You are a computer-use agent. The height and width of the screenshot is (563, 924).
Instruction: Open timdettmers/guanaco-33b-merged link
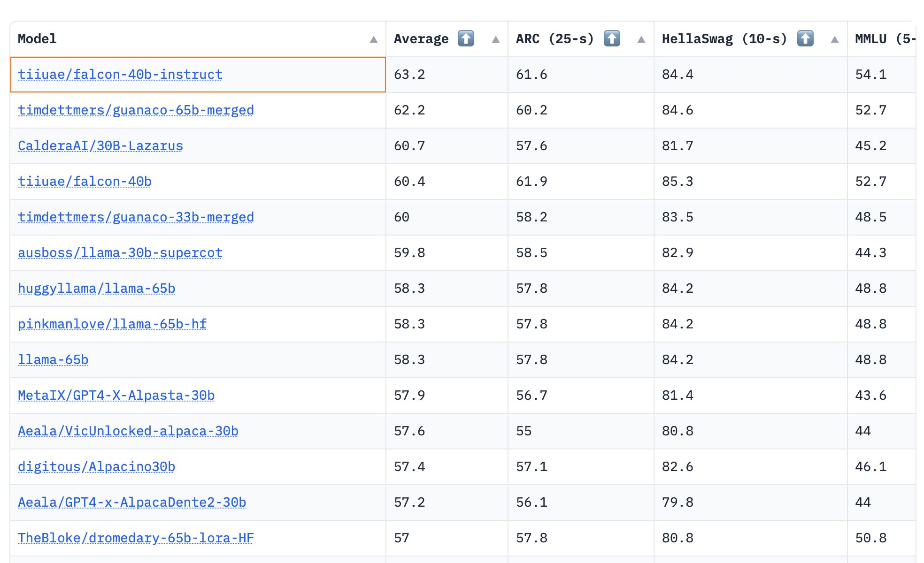click(136, 217)
